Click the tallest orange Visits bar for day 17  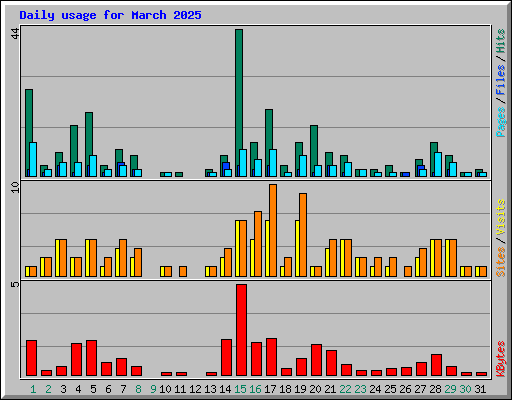pos(273,230)
